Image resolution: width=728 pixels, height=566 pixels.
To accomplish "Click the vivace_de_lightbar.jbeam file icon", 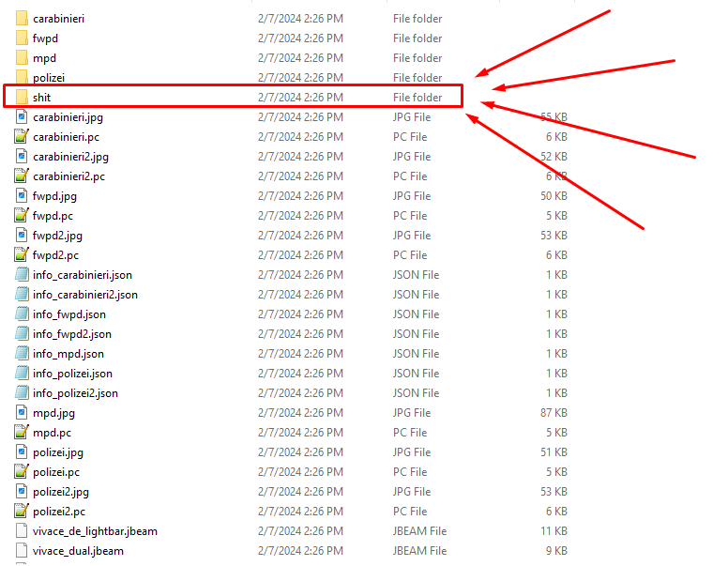I will coord(22,531).
